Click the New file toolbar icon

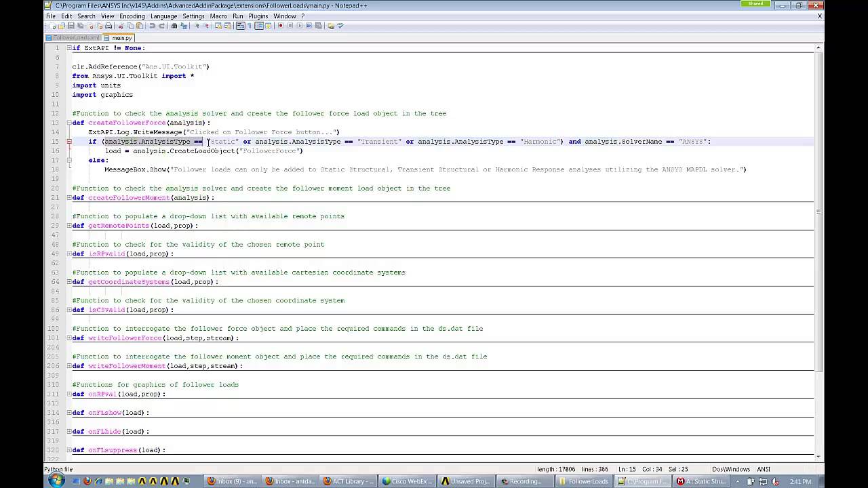click(52, 26)
